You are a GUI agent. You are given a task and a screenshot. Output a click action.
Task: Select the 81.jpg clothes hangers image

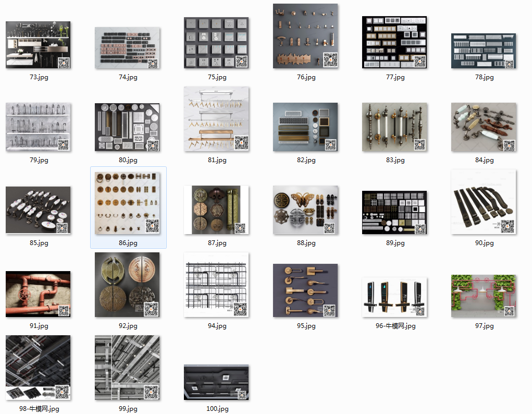[x=216, y=119]
